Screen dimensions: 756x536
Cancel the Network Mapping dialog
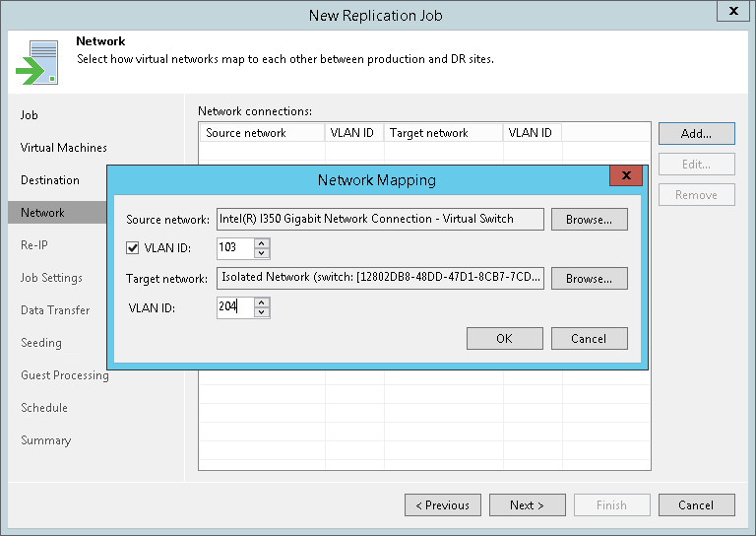pyautogui.click(x=590, y=339)
